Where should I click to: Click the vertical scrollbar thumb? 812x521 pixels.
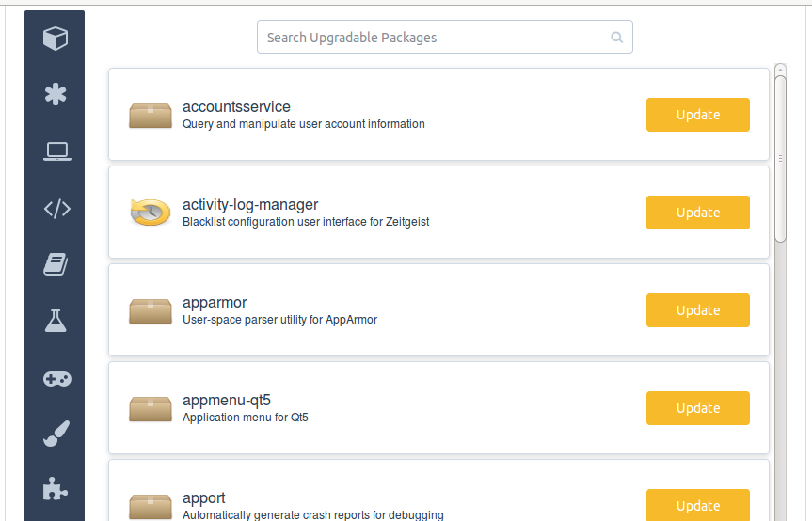click(780, 158)
